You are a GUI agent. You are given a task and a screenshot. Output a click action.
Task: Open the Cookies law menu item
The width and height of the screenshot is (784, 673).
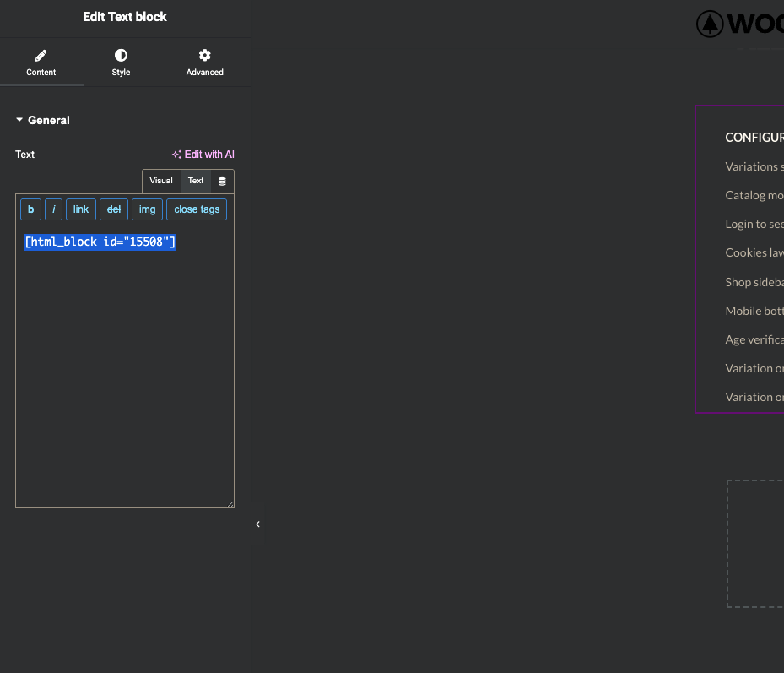click(754, 252)
